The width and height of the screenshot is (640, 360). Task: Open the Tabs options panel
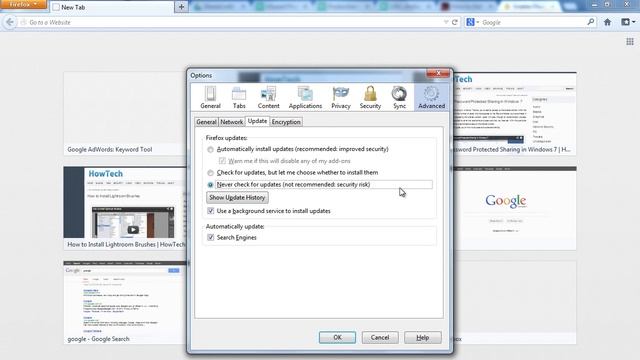click(239, 97)
